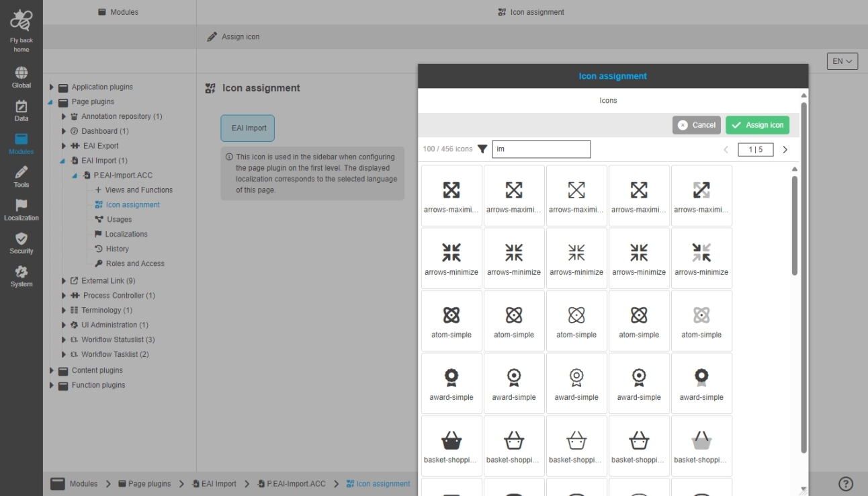Expand the Annotation repository node
This screenshot has height=496, width=868.
point(64,117)
